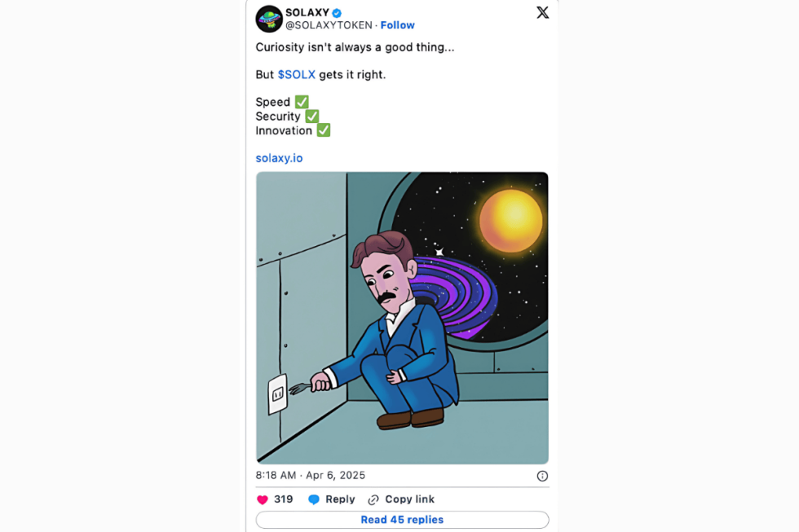Select the @SOLAXYTOKEN handle

329,25
